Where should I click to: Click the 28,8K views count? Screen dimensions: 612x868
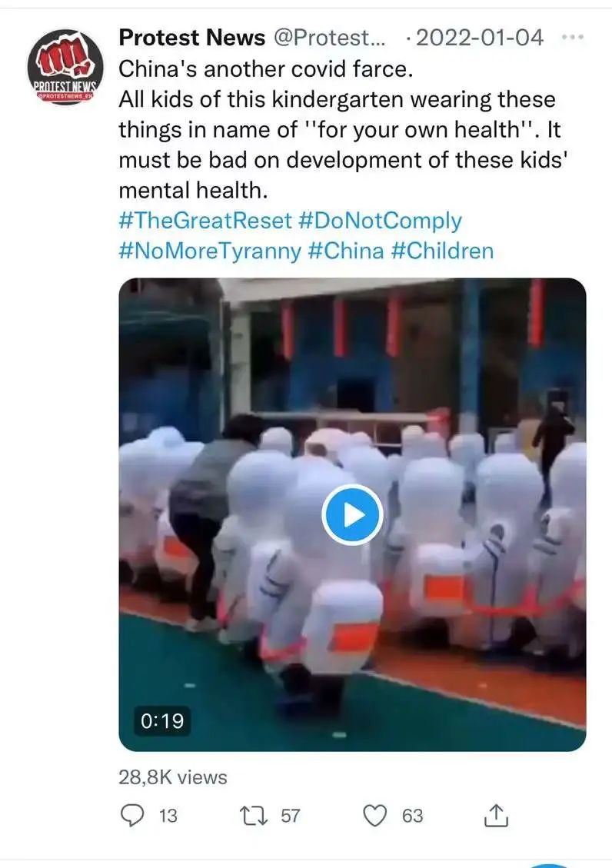click(173, 777)
